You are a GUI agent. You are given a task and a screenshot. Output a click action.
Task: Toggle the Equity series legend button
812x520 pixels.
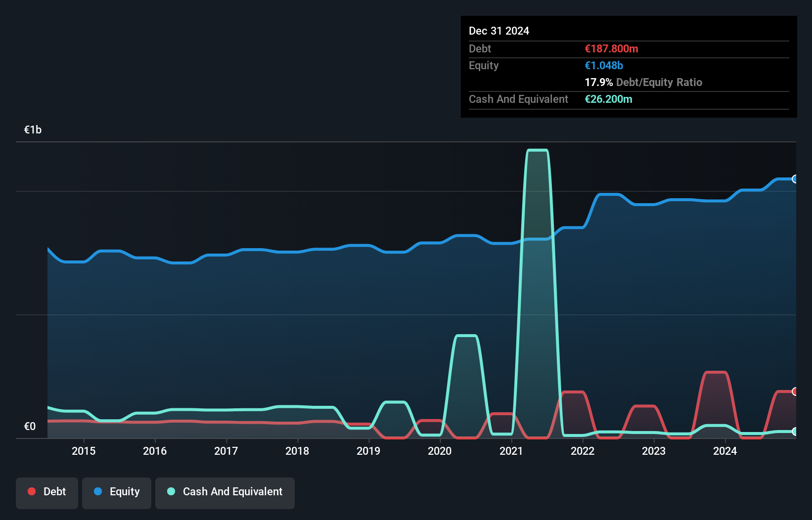(117, 493)
